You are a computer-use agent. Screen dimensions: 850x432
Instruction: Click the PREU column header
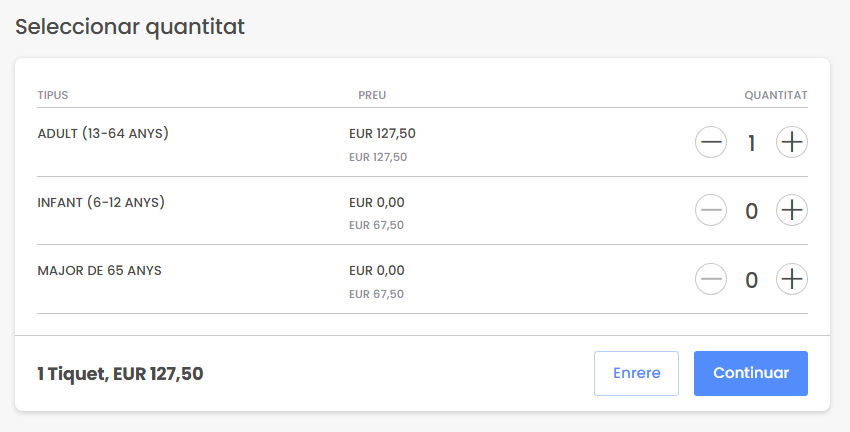pos(372,95)
